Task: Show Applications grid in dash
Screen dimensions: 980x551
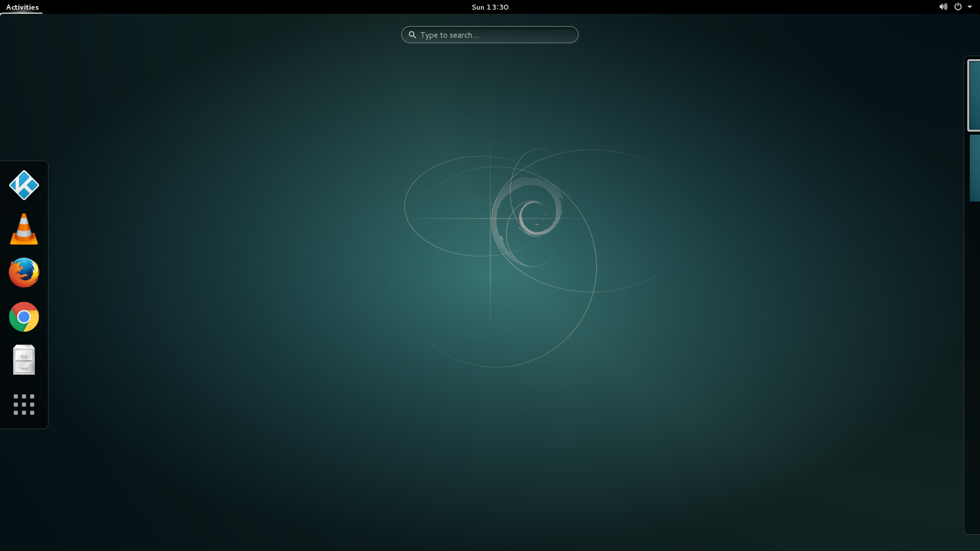Action: (x=24, y=405)
